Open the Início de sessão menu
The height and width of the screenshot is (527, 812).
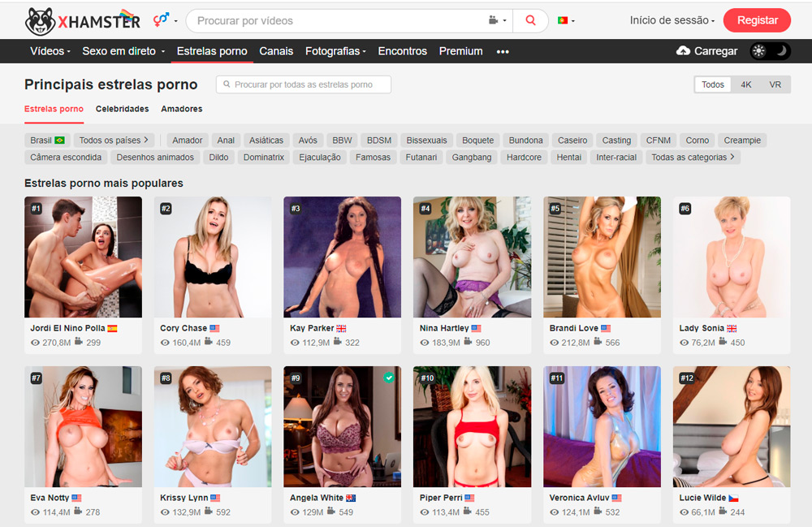tap(672, 20)
